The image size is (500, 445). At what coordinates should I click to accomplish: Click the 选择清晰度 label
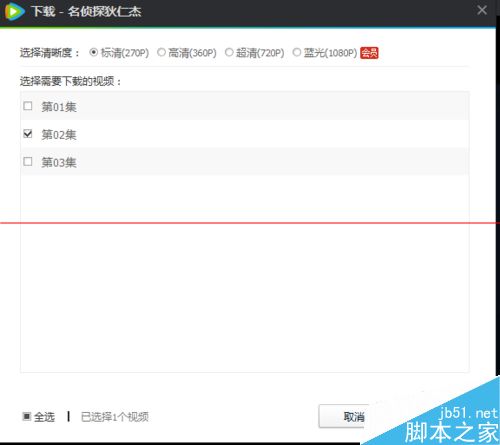49,53
